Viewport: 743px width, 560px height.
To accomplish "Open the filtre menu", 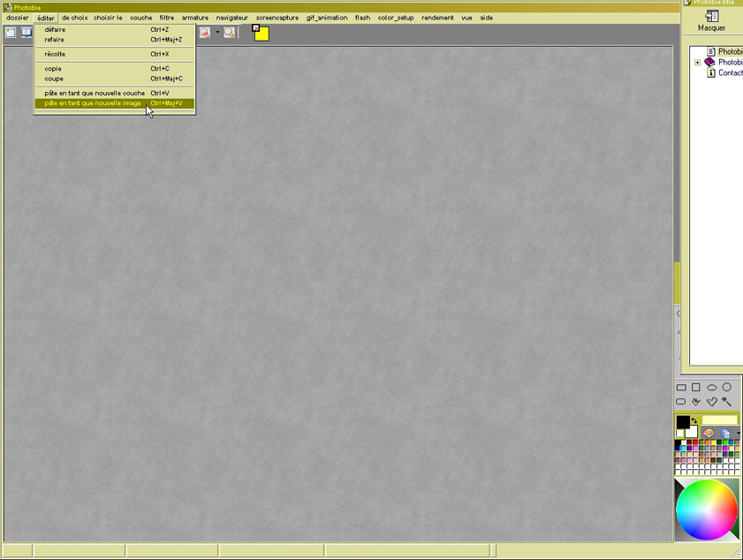I will [x=166, y=18].
